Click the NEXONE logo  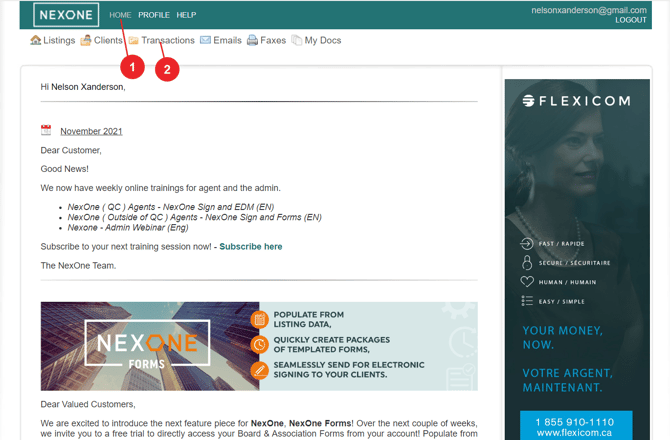[66, 15]
